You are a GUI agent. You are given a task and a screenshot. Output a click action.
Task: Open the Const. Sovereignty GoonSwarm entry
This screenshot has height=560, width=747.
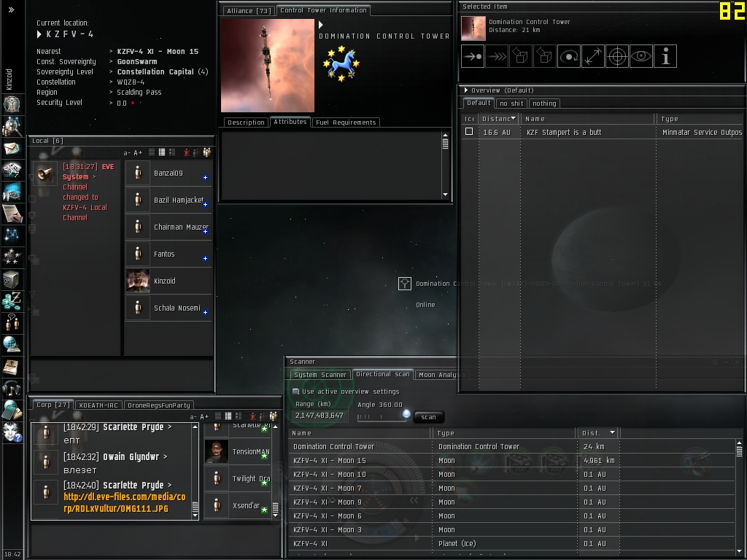(x=136, y=61)
